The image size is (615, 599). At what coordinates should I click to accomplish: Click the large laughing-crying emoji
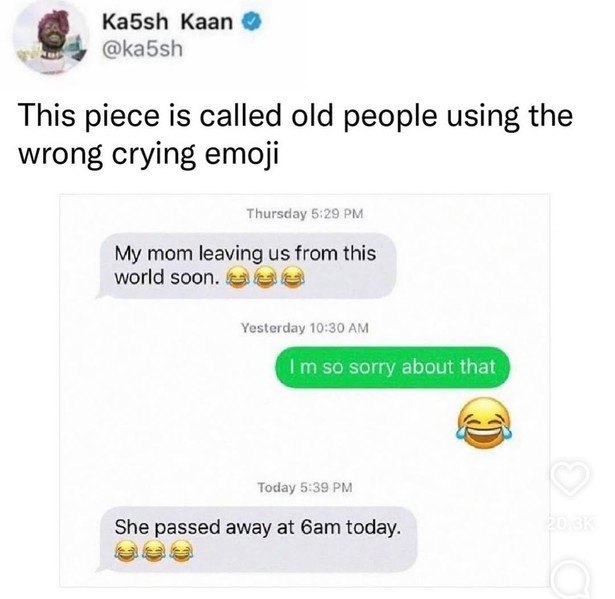click(x=484, y=422)
